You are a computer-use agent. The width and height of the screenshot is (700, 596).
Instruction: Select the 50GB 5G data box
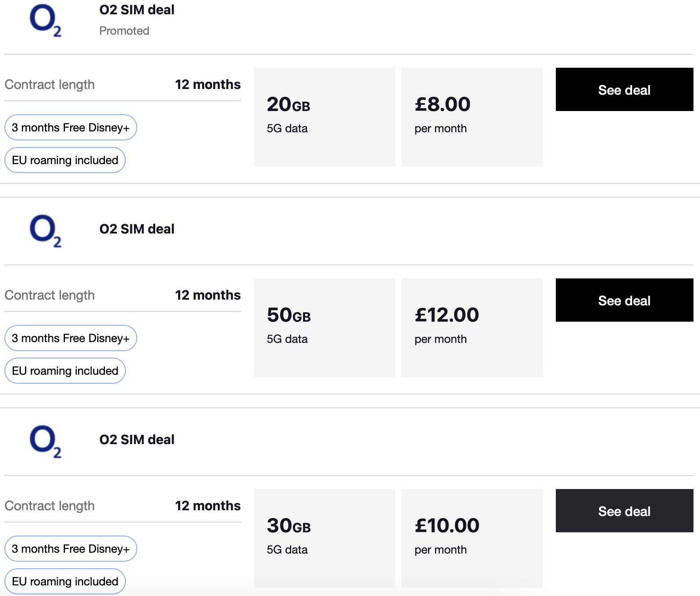(x=324, y=328)
